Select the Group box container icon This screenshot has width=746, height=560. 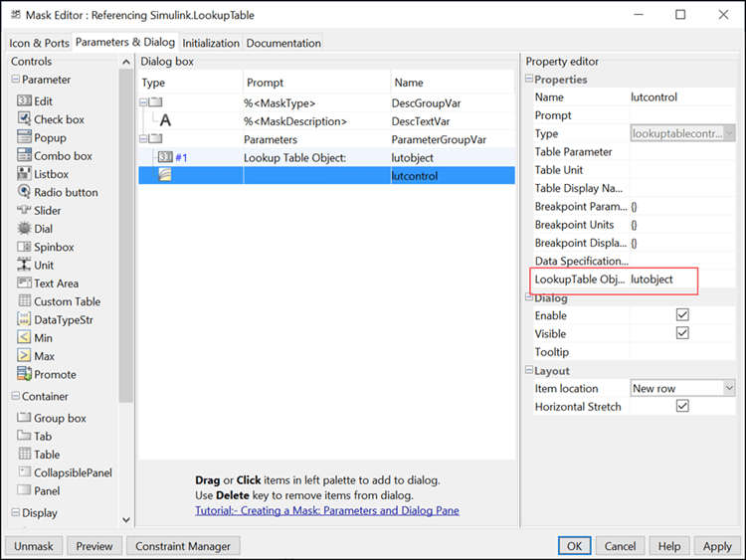pyautogui.click(x=24, y=418)
